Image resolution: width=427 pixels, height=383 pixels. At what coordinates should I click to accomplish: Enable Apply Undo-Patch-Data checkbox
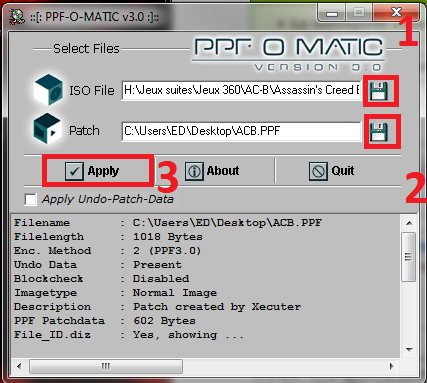(x=31, y=200)
